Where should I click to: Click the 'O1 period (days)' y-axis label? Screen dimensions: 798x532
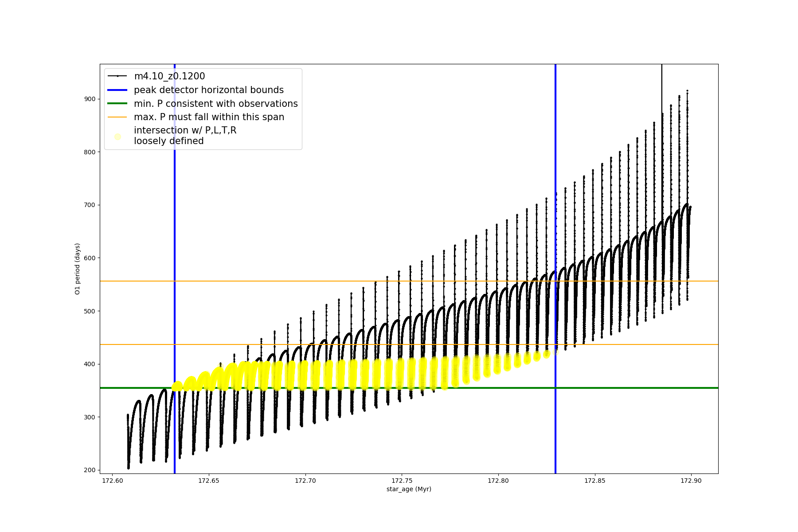point(78,269)
